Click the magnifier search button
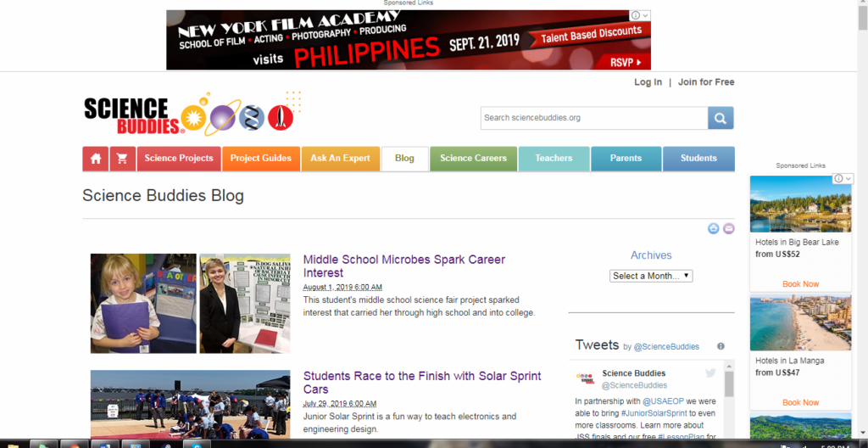This screenshot has width=868, height=448. pyautogui.click(x=721, y=118)
